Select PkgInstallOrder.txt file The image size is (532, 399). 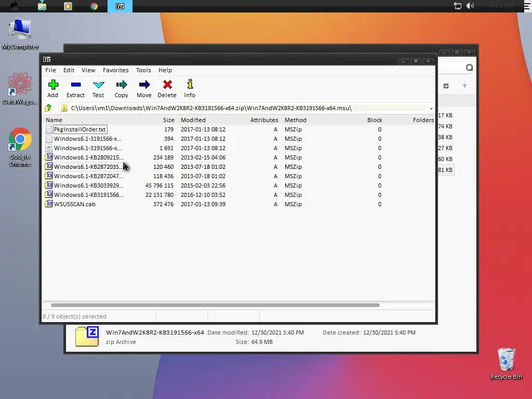tap(80, 129)
